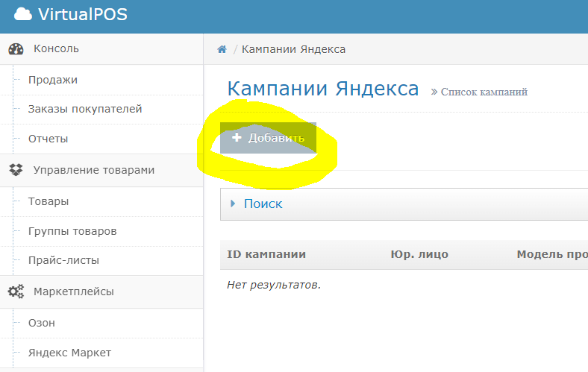Click the Маркетплейсы gears icon
Image resolution: width=588 pixels, height=372 pixels.
[16, 291]
